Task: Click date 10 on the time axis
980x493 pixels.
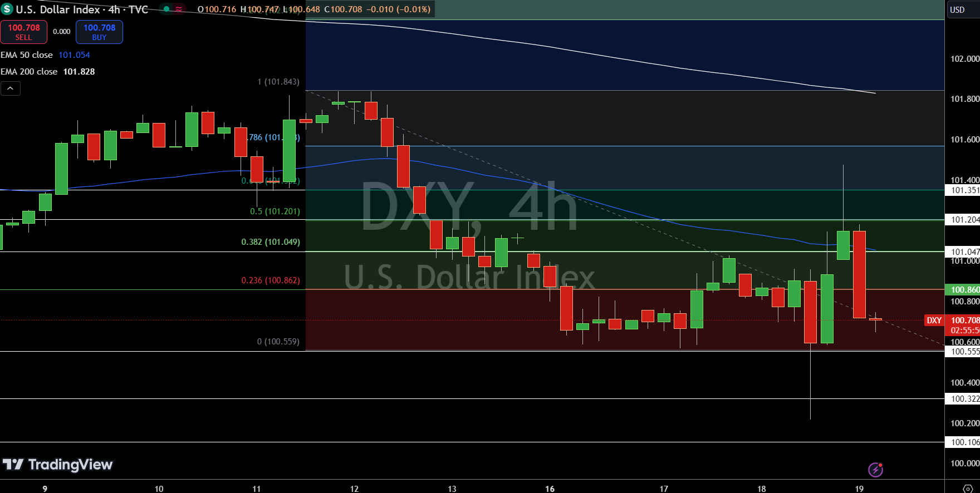Action: click(x=159, y=489)
